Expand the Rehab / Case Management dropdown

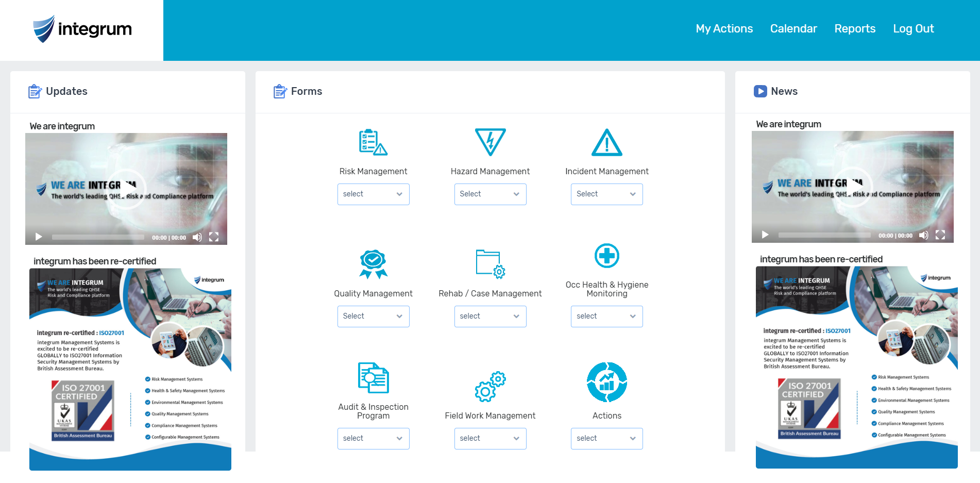pos(490,317)
